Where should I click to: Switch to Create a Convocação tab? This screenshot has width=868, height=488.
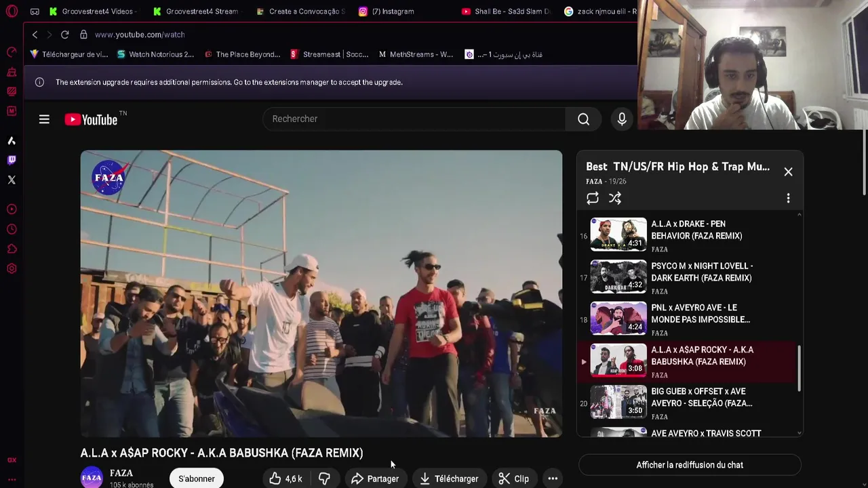pos(300,12)
